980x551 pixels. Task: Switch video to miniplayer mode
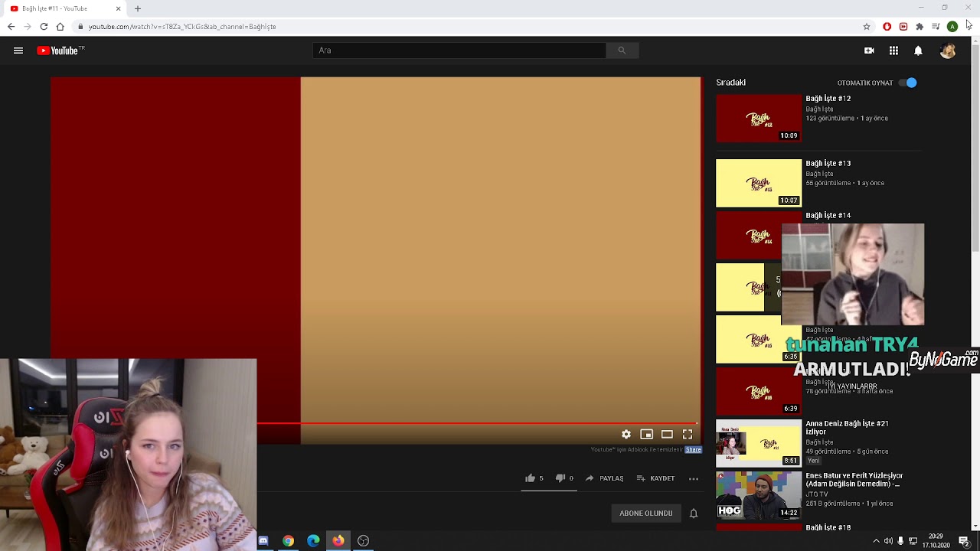tap(646, 435)
